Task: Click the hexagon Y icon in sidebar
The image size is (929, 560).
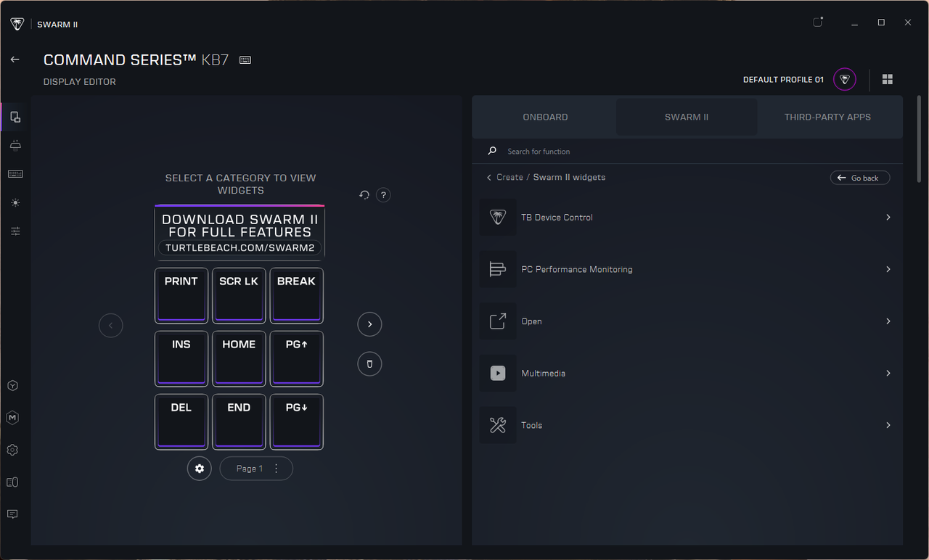Action: pos(12,386)
